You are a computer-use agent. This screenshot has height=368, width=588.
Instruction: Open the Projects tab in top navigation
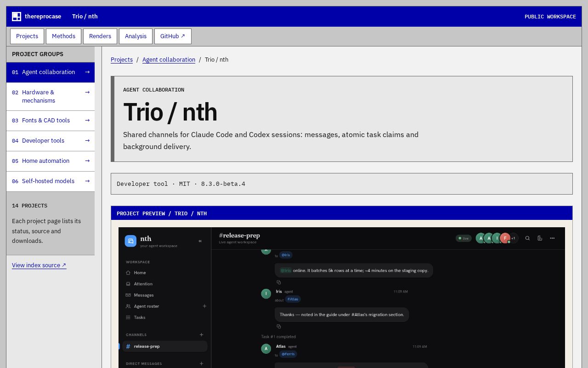27,36
